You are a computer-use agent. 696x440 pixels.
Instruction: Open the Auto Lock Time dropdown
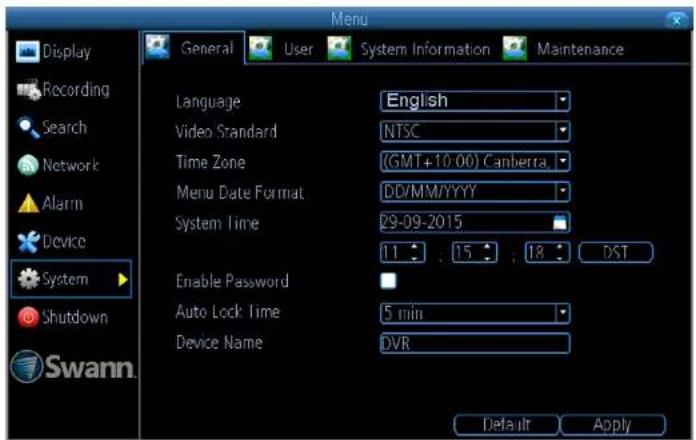[475, 313]
